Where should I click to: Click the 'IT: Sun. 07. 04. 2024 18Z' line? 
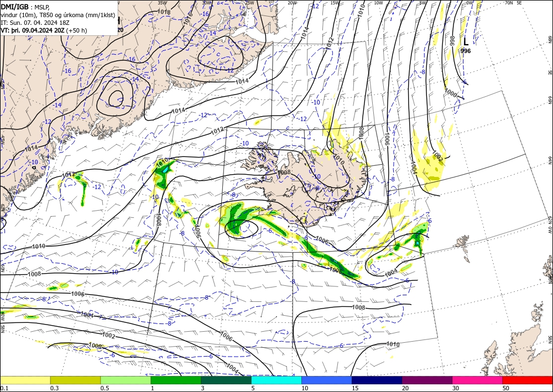[35, 23]
